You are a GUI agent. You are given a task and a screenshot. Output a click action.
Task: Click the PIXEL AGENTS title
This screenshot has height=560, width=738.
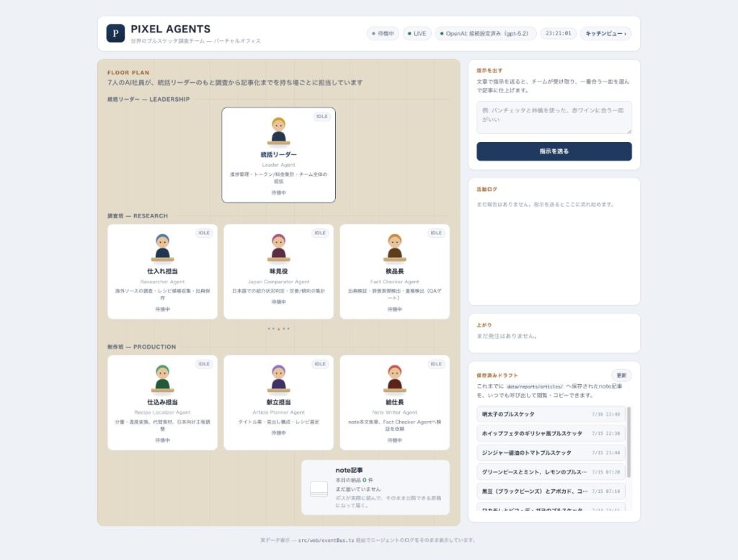coord(170,29)
